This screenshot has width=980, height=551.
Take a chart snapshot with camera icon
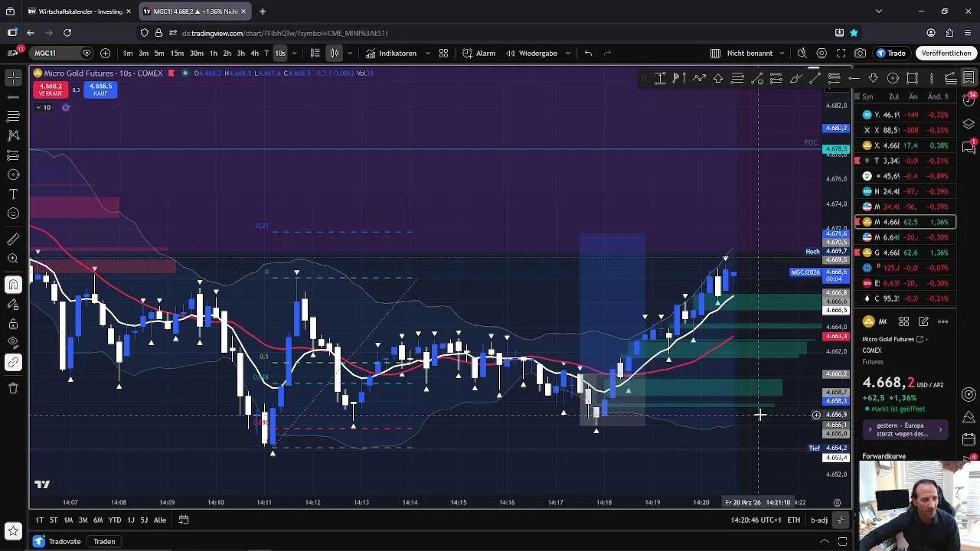[x=861, y=53]
